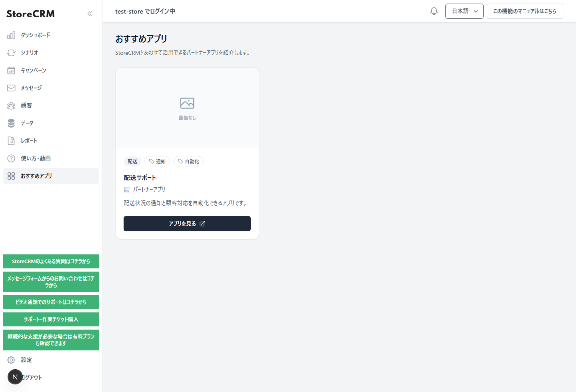Viewport: 576px width, 392px height.
Task: Click the dashboard bar chart icon
Action: [x=11, y=35]
